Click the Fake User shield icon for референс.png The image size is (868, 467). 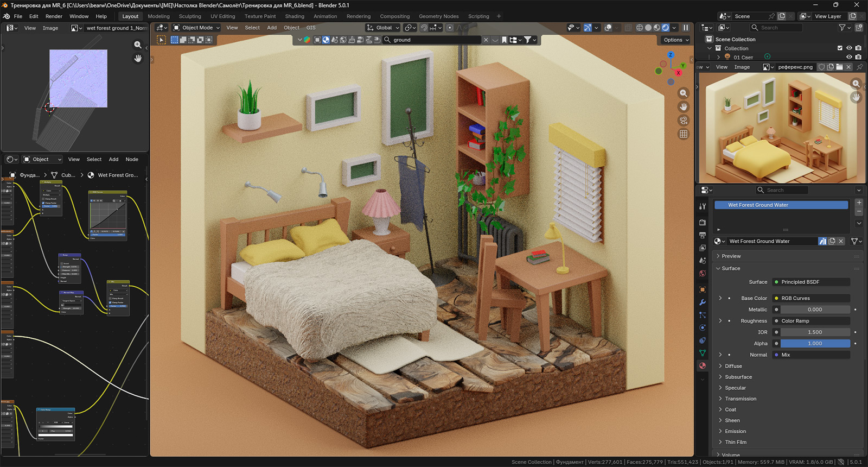pyautogui.click(x=821, y=67)
